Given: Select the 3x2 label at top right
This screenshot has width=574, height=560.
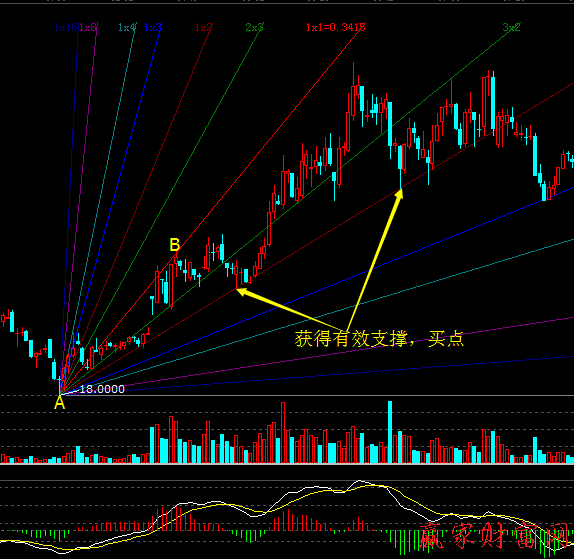Looking at the screenshot, I should 511,27.
